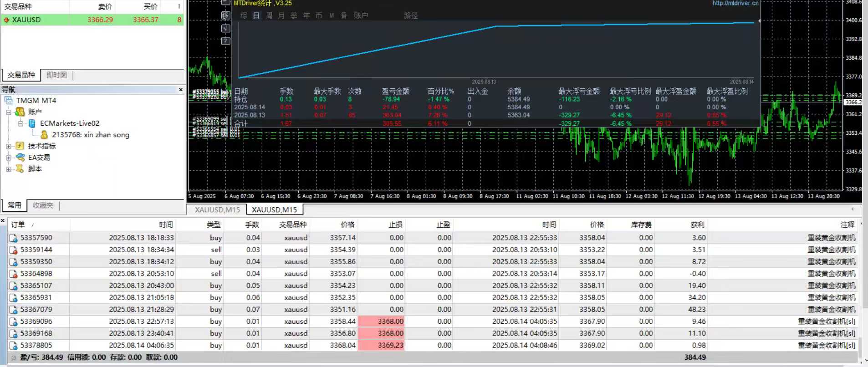Click the '√' checkmark icon beside MTDriver panel
This screenshot has height=367, width=868.
pos(225,28)
